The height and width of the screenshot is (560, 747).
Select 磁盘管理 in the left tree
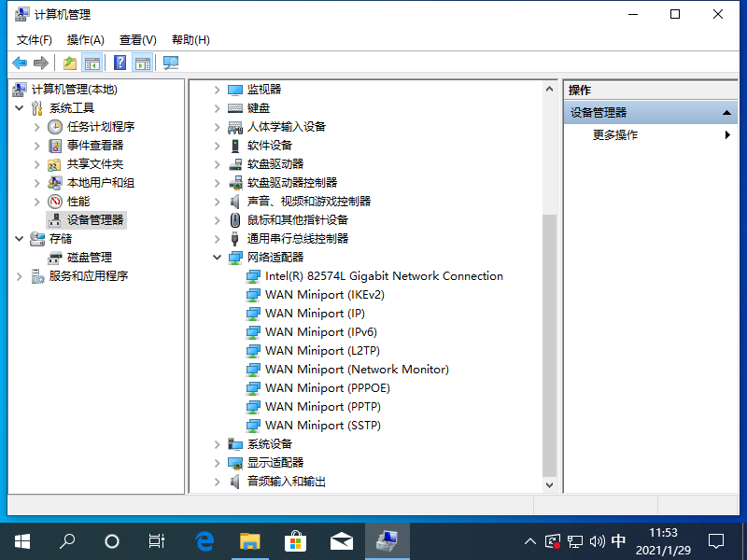pyautogui.click(x=89, y=258)
